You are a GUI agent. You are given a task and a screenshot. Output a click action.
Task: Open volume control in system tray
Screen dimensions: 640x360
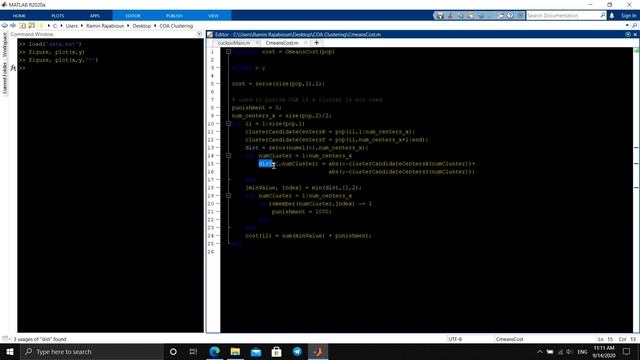[x=569, y=352]
